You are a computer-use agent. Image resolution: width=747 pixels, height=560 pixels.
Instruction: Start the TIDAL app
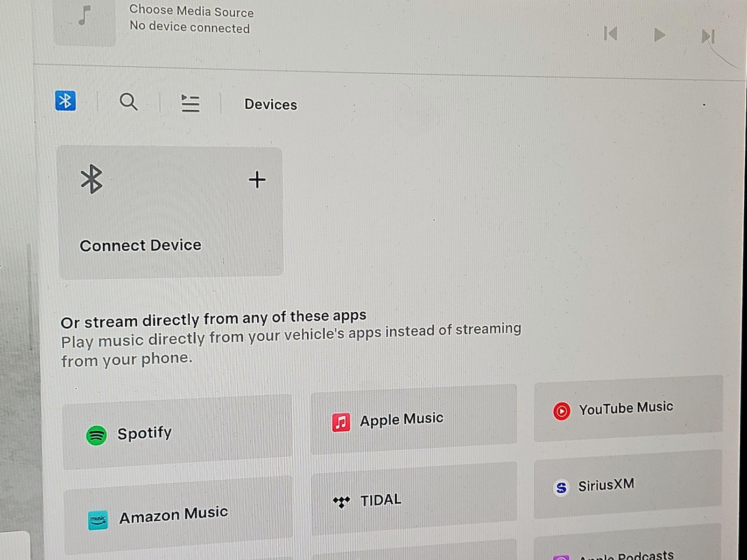[x=414, y=499]
